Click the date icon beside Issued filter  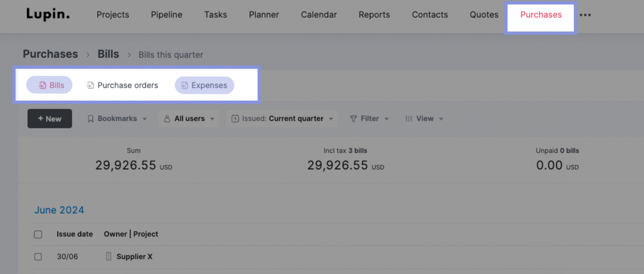pyautogui.click(x=235, y=118)
